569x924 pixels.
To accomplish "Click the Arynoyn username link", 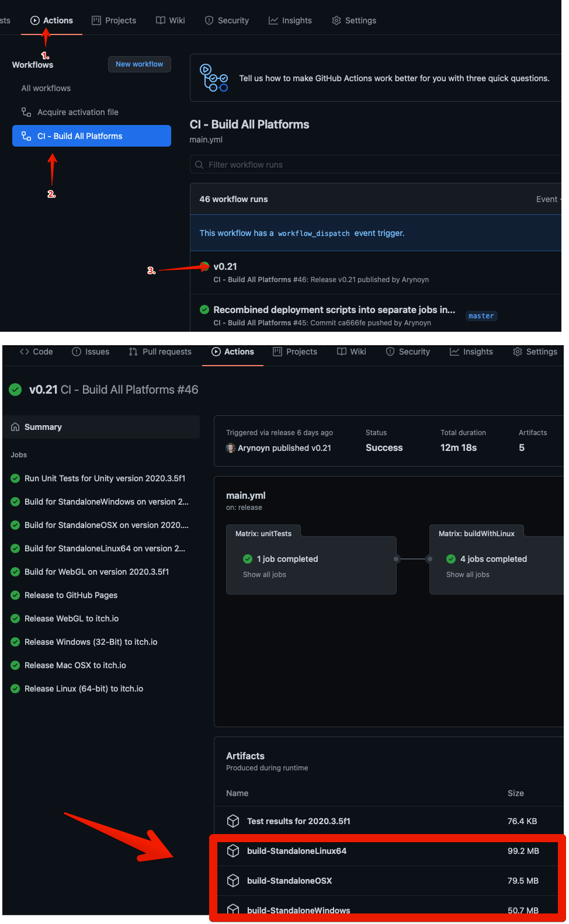I will (x=254, y=448).
